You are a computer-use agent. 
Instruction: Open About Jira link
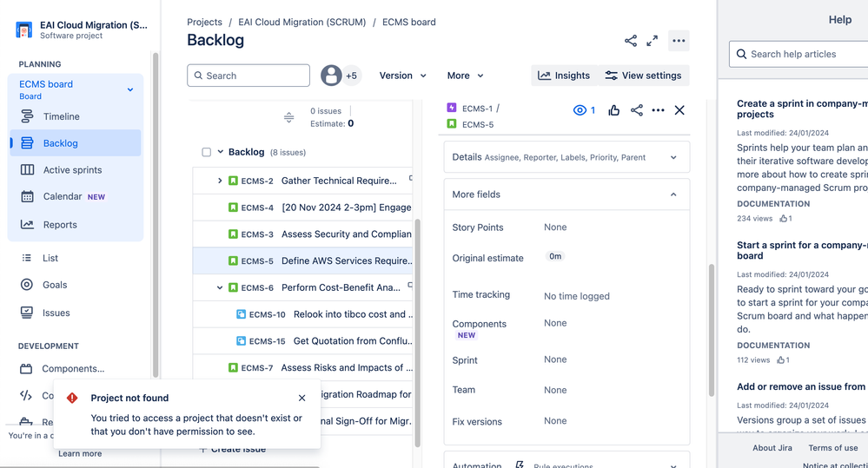coord(772,448)
